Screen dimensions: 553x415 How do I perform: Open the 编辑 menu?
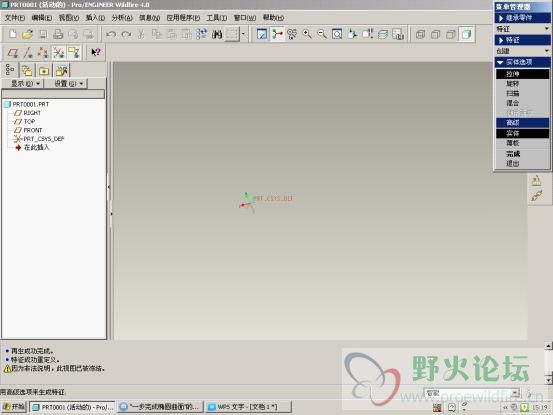42,18
